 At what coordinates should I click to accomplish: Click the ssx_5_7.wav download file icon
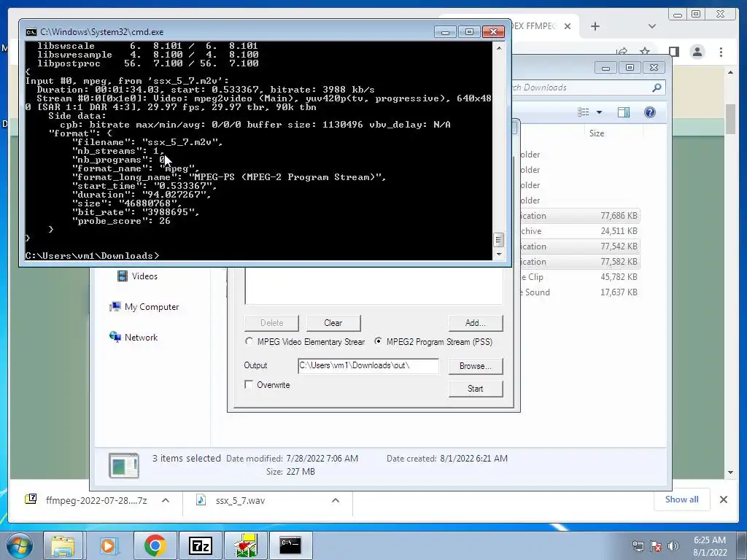[201, 500]
